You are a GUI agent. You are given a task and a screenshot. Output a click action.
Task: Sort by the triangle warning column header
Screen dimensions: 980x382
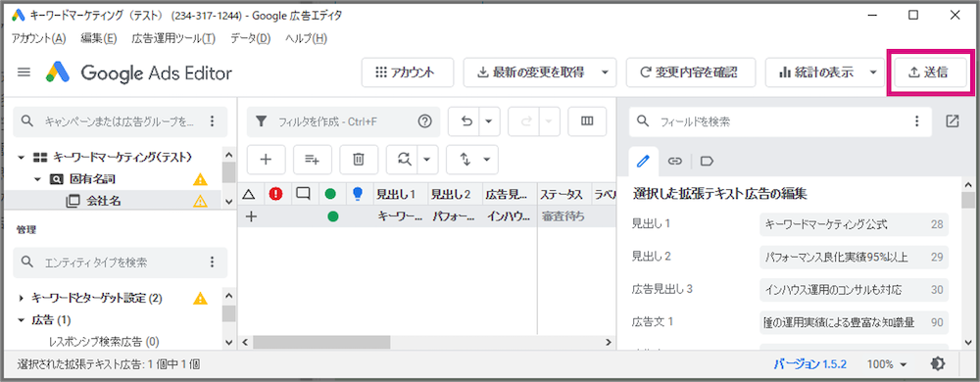tap(249, 194)
